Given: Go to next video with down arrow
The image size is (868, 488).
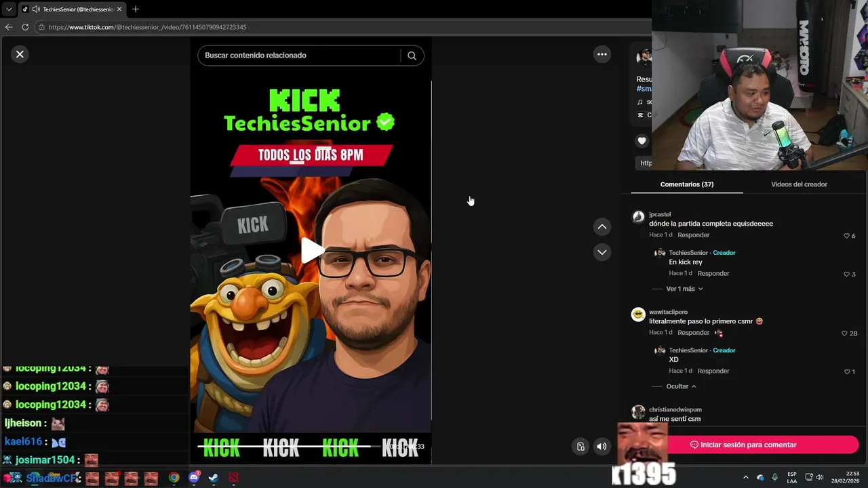Looking at the screenshot, I should [x=602, y=252].
